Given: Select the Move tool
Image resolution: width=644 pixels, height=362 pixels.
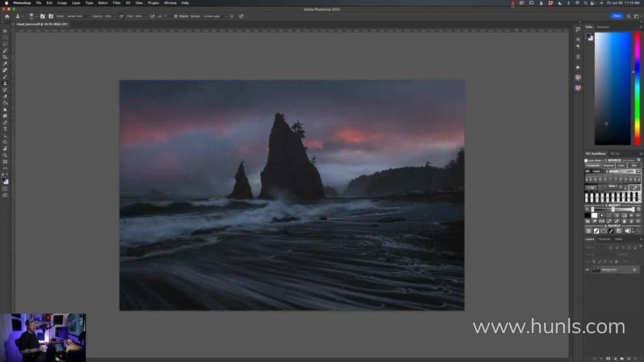Looking at the screenshot, I should coord(5,31).
